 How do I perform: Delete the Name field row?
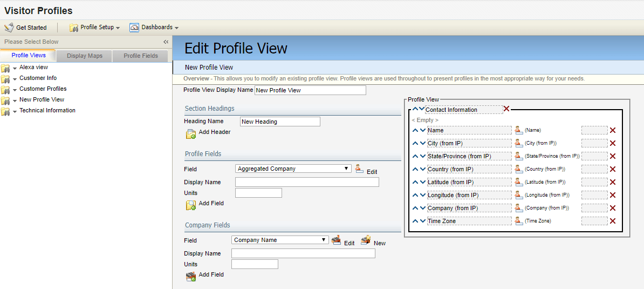[x=612, y=130]
